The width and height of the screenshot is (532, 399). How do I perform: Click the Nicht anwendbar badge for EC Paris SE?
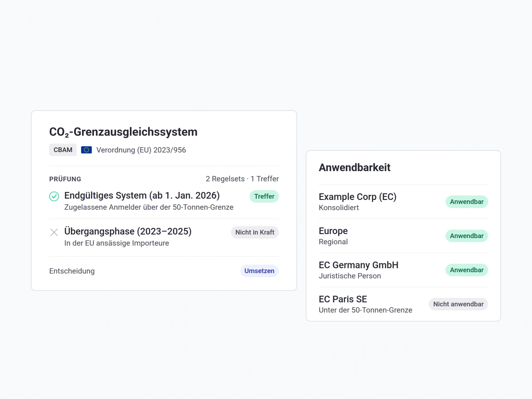coord(458,304)
